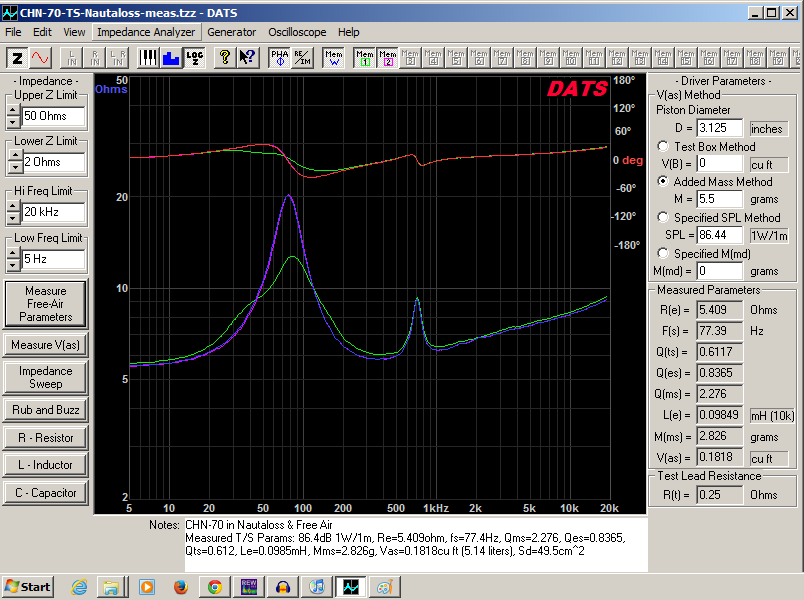Open Chrome from the taskbar
This screenshot has height=600, width=804.
[215, 587]
